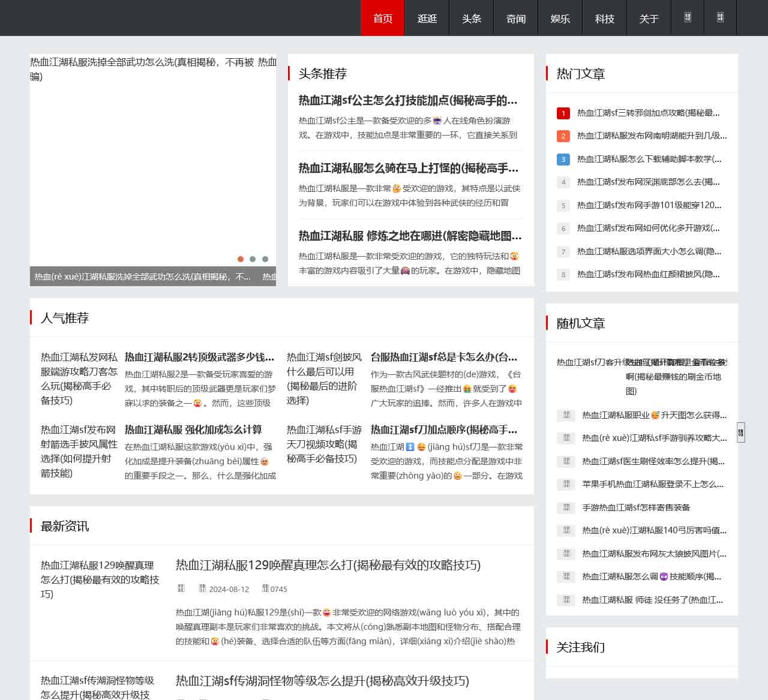This screenshot has height=700, width=768.
Task: Open hot article 热血江湖sf发布网深渊底部怎么去
Action: pyautogui.click(x=649, y=182)
